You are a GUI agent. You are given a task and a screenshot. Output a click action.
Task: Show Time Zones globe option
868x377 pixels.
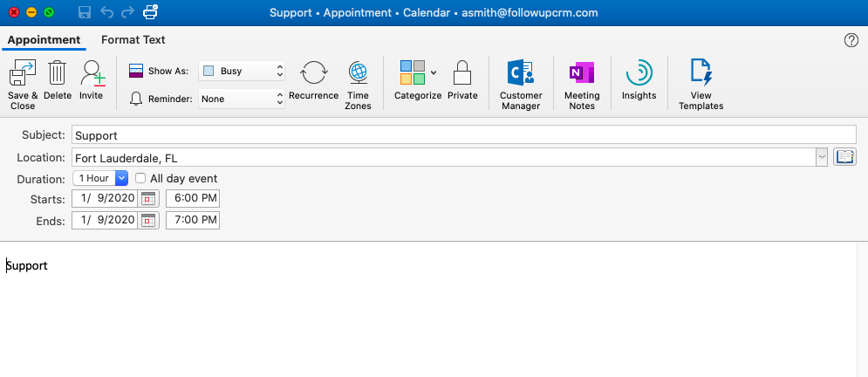coord(359,72)
